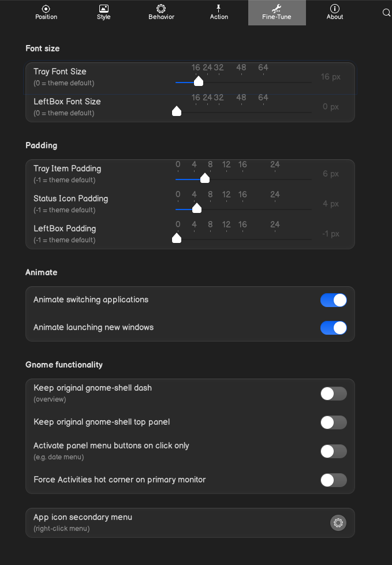Open the Style tab icon
Screen dimensions: 392x565
coord(104,9)
